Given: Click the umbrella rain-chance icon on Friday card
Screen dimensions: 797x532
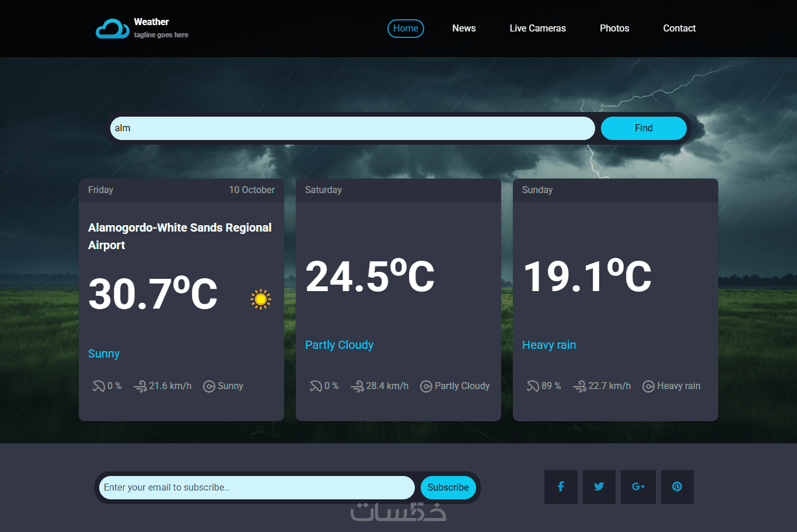Looking at the screenshot, I should click(x=99, y=386).
